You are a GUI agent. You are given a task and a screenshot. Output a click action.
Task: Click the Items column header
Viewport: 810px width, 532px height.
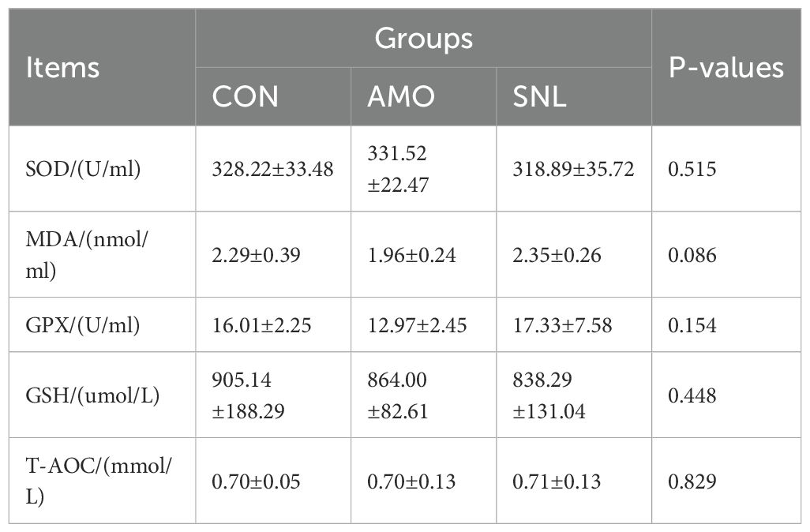point(63,68)
